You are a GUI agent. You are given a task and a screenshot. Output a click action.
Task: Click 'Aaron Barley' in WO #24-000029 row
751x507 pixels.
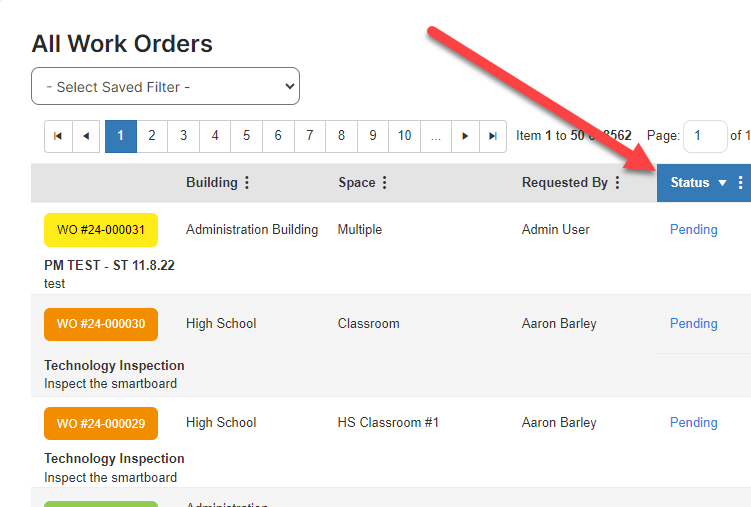point(559,423)
